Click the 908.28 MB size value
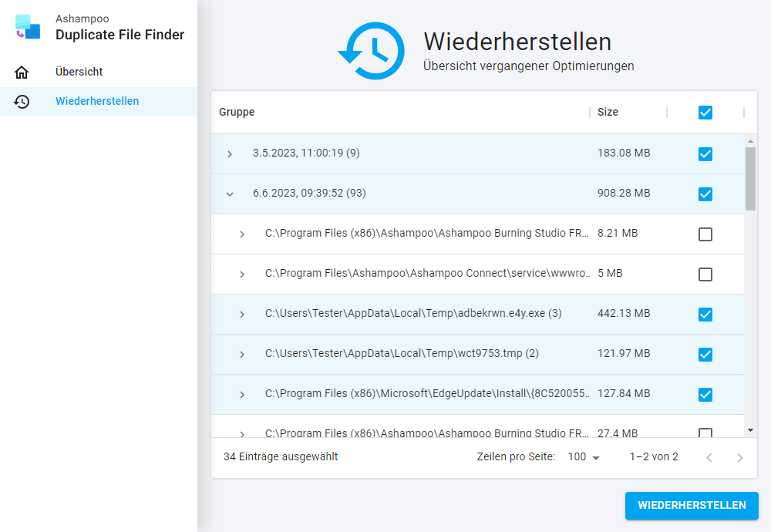Viewport: 771px width, 532px height. (624, 194)
